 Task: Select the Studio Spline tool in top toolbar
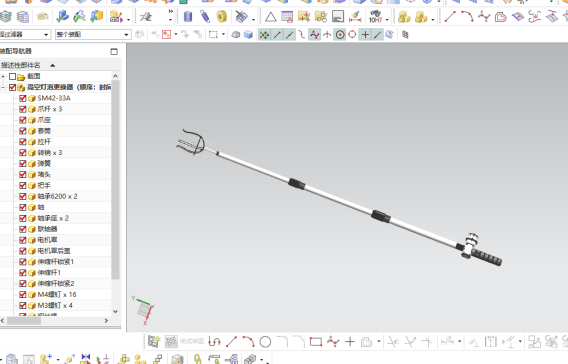click(x=484, y=17)
